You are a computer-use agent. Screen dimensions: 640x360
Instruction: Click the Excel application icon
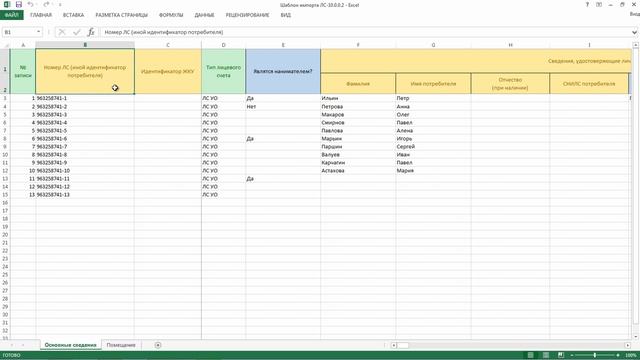[x=7, y=4]
